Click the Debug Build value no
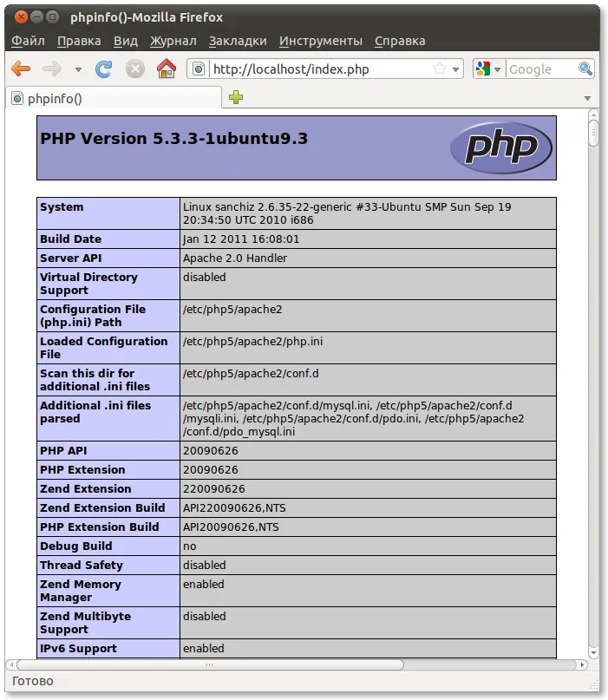The image size is (608, 700). pyautogui.click(x=190, y=546)
